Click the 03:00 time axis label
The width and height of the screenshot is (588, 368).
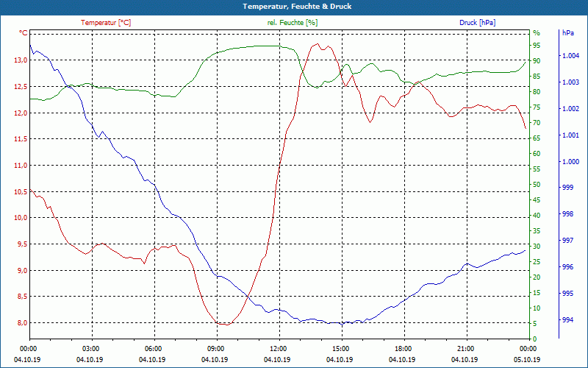[90, 348]
